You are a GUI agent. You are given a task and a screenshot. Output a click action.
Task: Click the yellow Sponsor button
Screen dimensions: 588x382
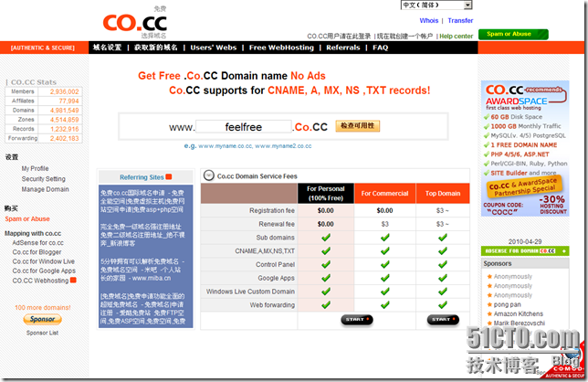coord(42,319)
